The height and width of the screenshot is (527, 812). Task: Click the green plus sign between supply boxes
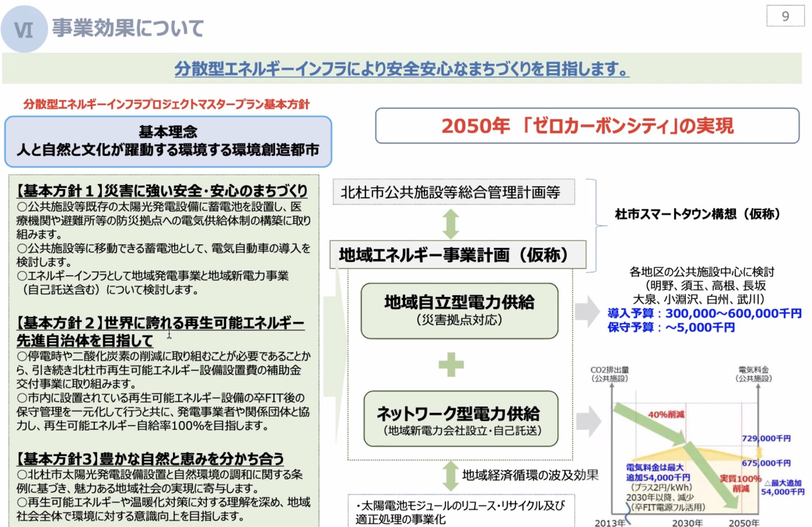[451, 364]
